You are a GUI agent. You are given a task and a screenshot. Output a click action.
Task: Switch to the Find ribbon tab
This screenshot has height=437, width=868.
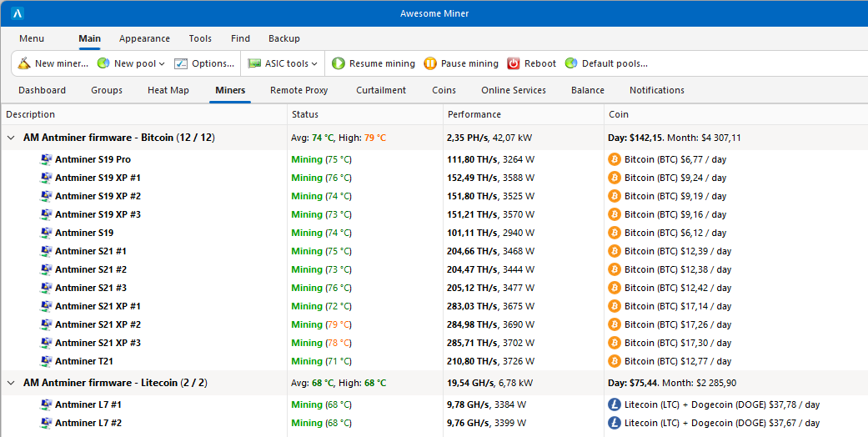[240, 38]
